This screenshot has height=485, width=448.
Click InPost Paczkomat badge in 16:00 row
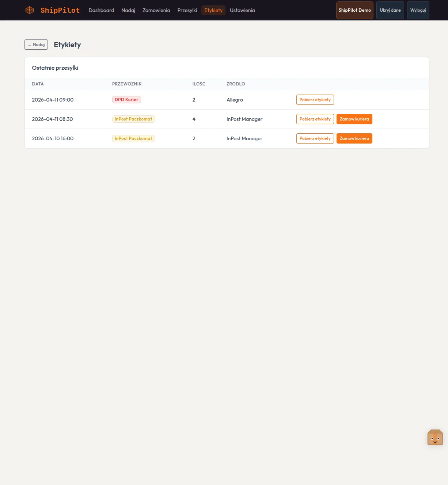tap(133, 138)
